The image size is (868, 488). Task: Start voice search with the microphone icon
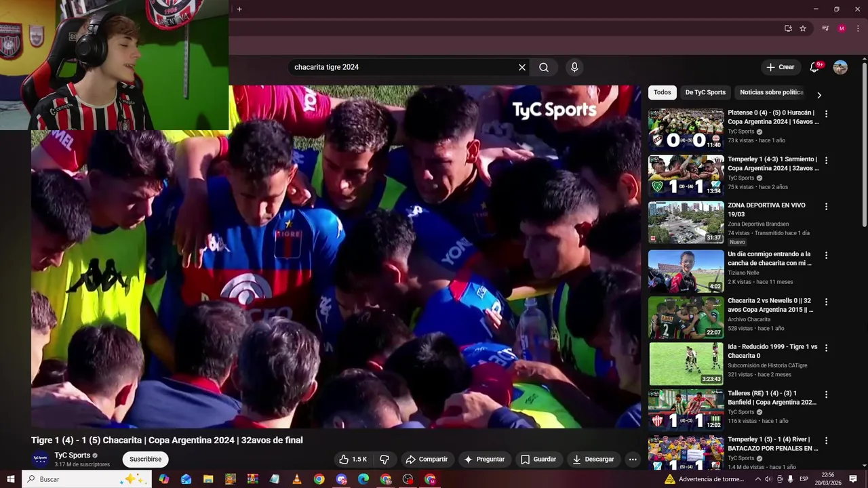(574, 67)
